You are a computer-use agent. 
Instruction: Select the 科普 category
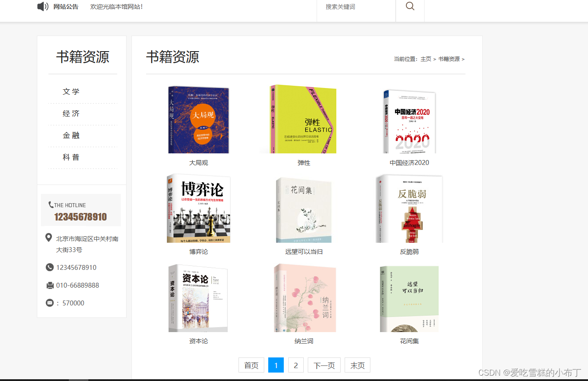[71, 157]
